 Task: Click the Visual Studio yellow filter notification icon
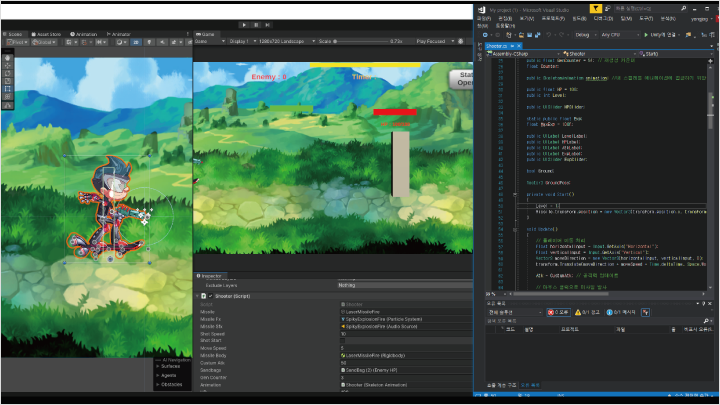click(596, 9)
